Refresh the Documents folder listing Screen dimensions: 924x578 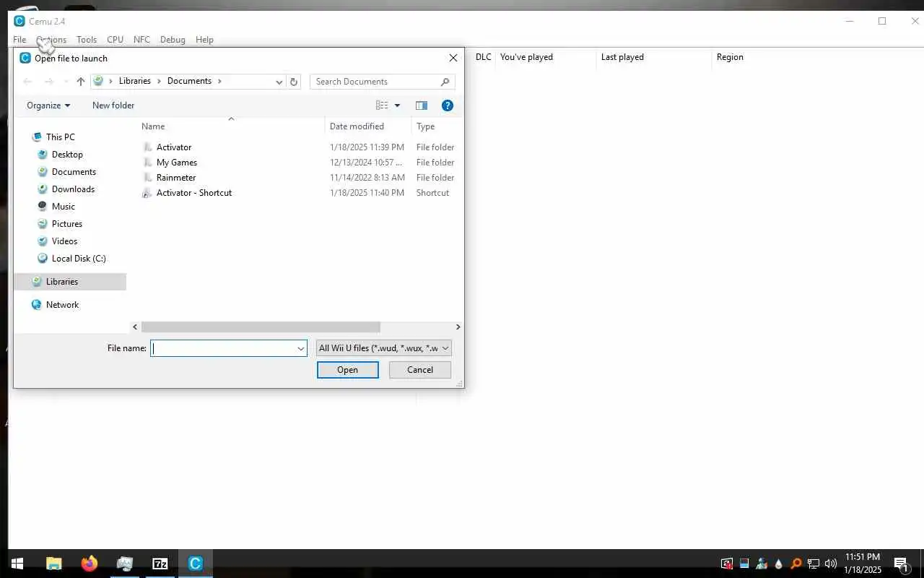pyautogui.click(x=294, y=82)
